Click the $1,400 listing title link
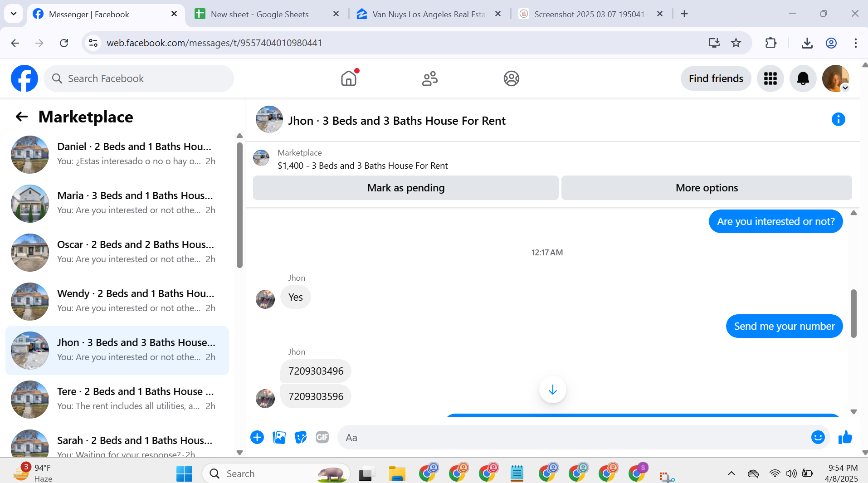 363,166
